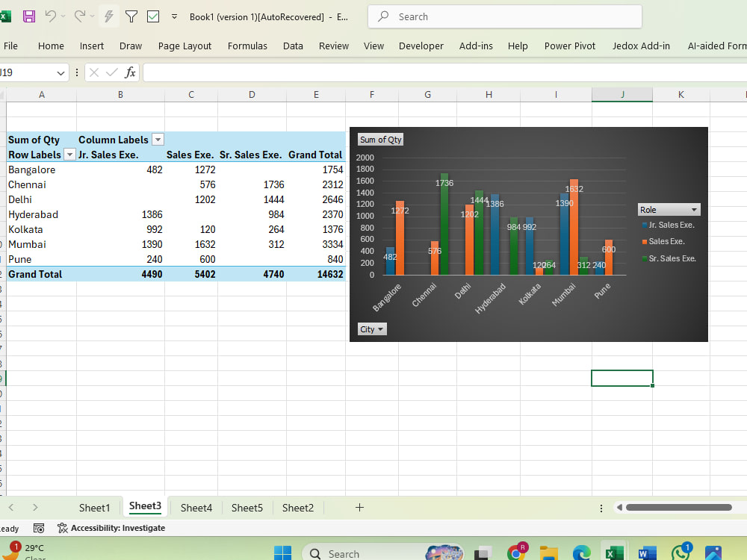Screen dimensions: 747x560
Task: Open the Page Layout tab
Action: click(x=185, y=46)
